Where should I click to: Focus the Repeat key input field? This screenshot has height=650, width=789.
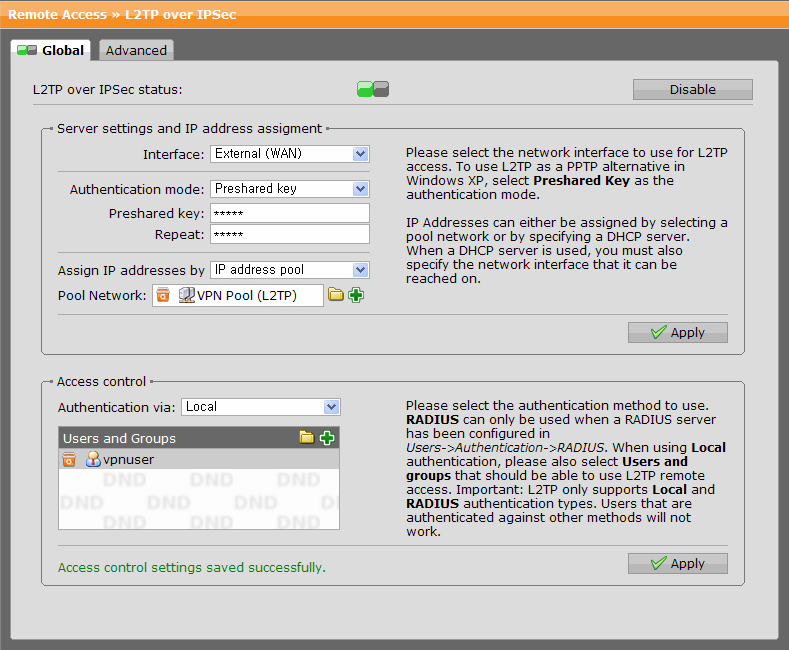289,235
